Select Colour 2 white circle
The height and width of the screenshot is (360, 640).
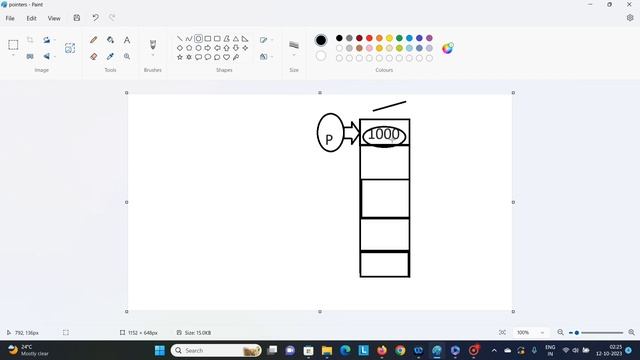[x=321, y=56]
